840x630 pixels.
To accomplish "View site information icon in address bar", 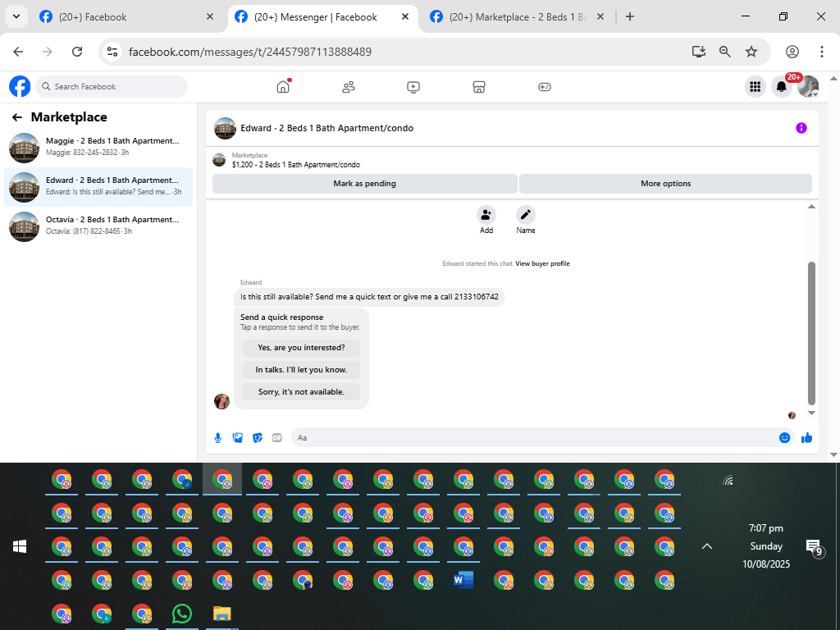I will click(x=112, y=52).
